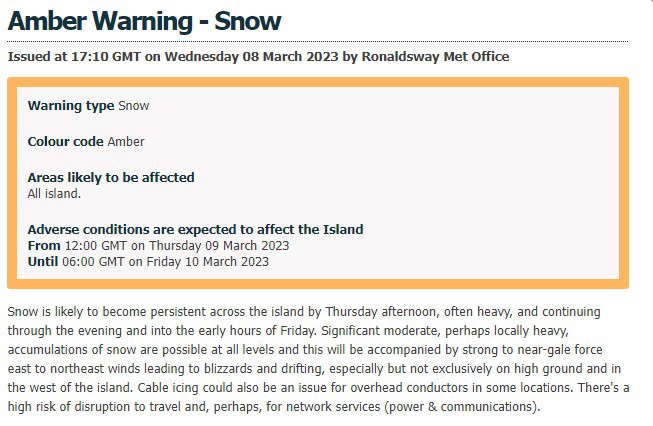Select the 'Colour code' label
Screen dimensions: 653x426
pos(65,142)
